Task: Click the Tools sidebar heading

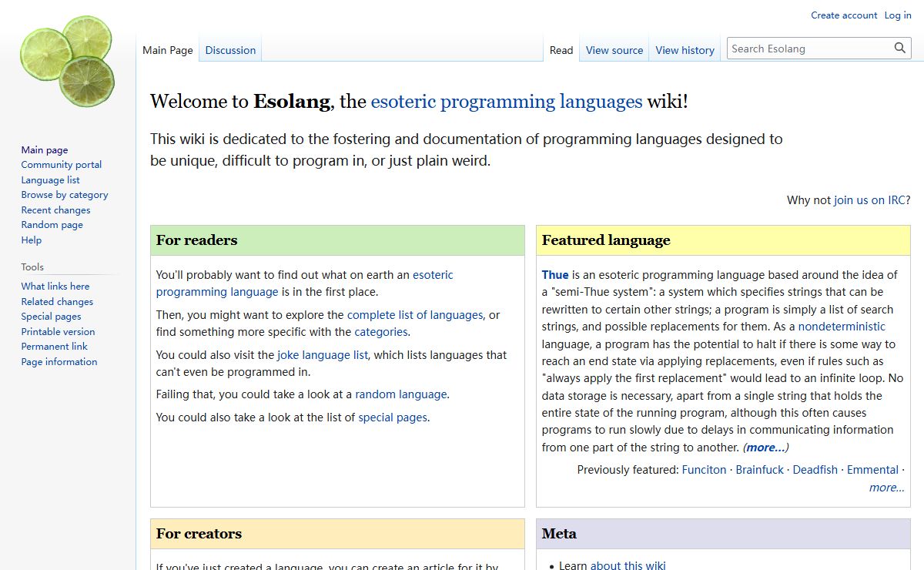Action: pos(32,267)
